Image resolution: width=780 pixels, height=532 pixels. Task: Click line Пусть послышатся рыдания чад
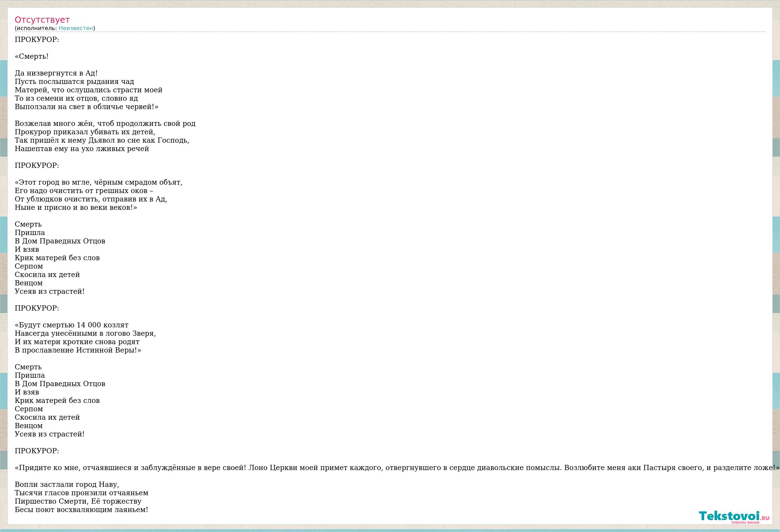tap(75, 81)
